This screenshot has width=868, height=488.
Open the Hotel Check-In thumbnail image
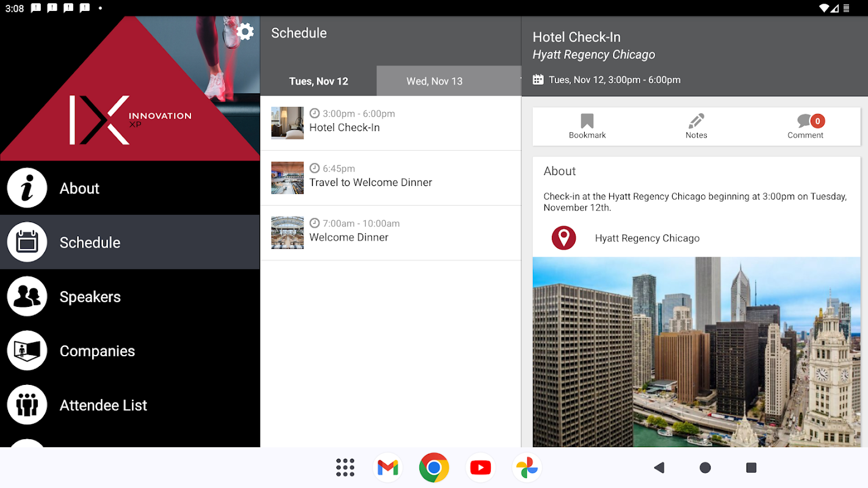(288, 123)
